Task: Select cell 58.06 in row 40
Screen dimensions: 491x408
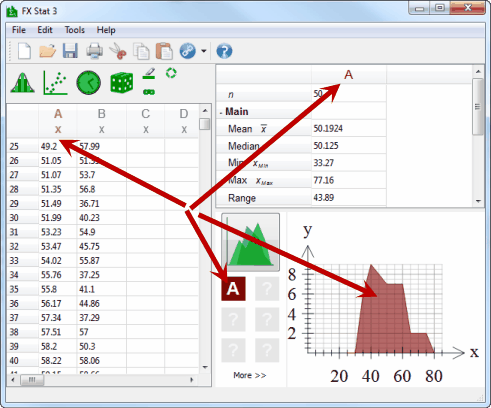Action: (102, 361)
